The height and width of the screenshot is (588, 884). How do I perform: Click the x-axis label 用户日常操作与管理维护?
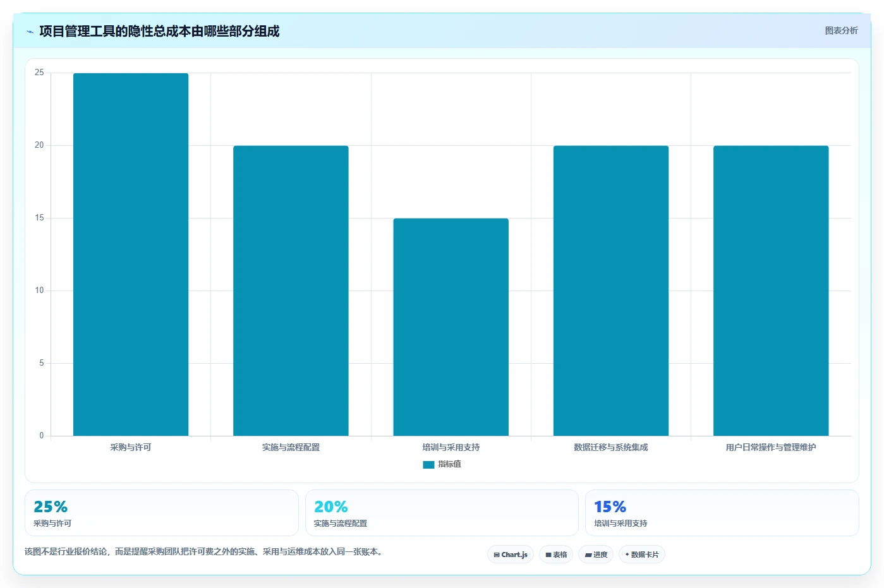pyautogui.click(x=771, y=447)
